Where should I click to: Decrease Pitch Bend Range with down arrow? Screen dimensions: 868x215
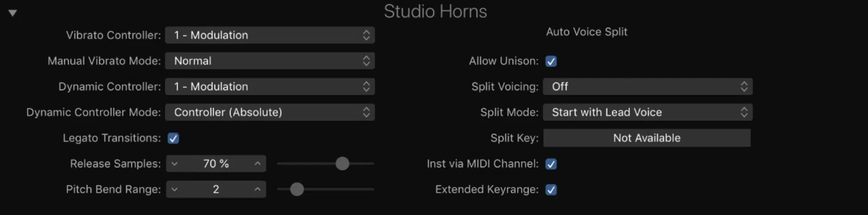(175, 189)
